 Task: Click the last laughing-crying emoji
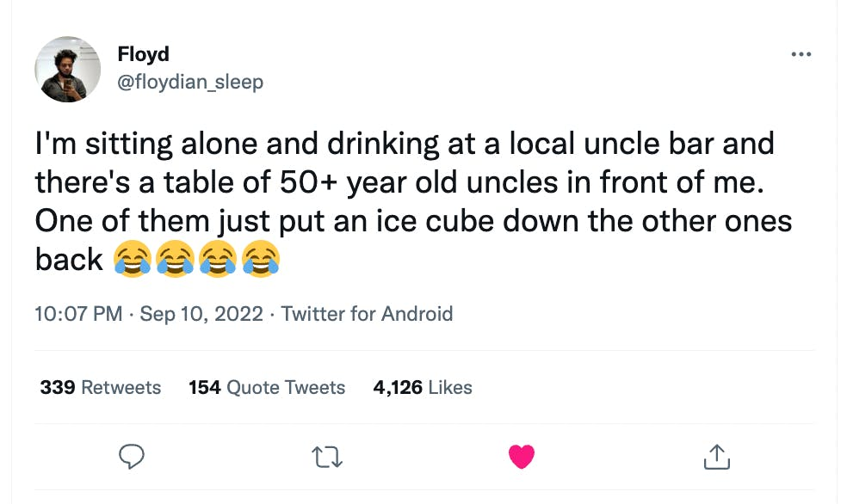(x=261, y=259)
